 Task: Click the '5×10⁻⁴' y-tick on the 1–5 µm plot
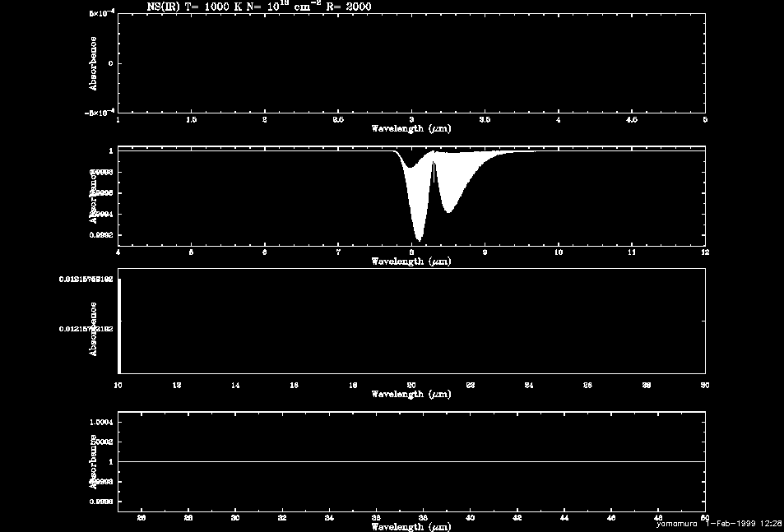click(101, 13)
